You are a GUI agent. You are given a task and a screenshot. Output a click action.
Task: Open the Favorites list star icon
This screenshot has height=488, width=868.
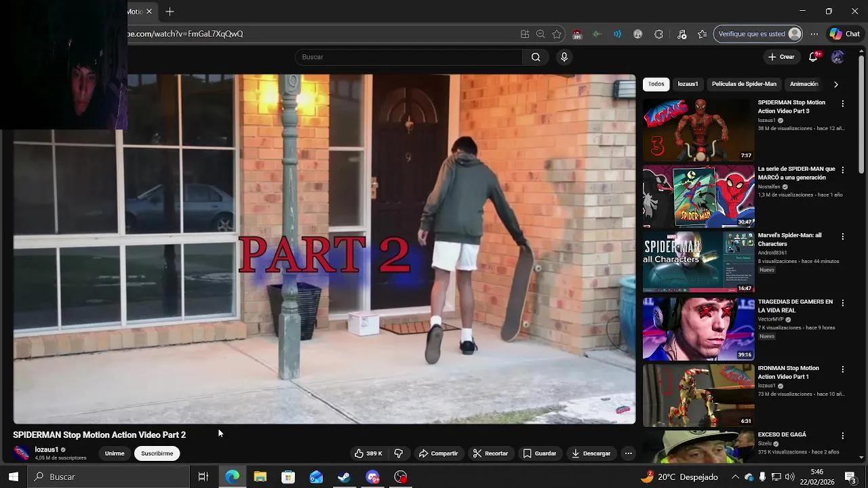pyautogui.click(x=703, y=34)
